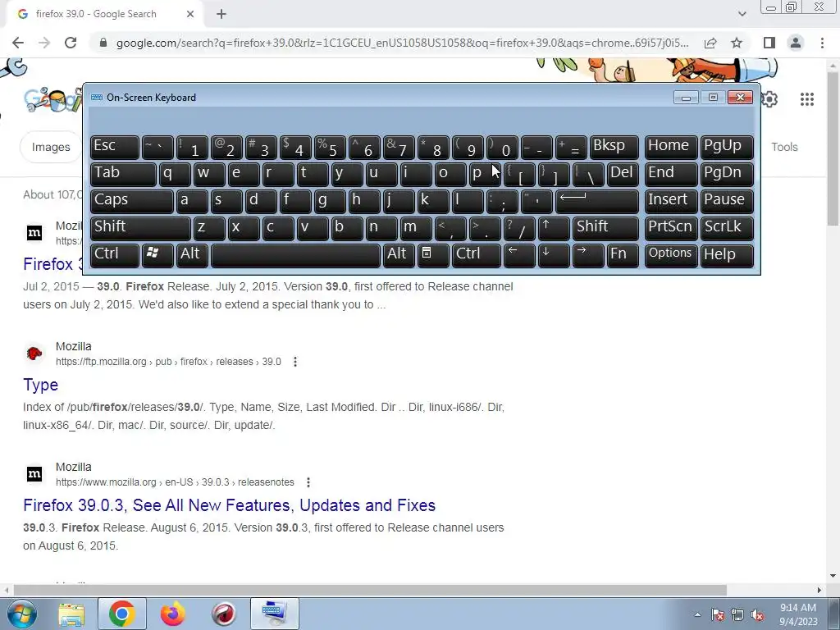This screenshot has height=630, width=840.
Task: Click the PrtScn key on keyboard
Action: (671, 228)
